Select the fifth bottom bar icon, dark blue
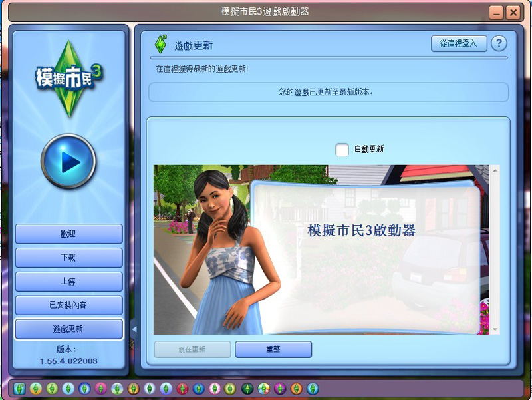The width and height of the screenshot is (532, 400). click(84, 389)
